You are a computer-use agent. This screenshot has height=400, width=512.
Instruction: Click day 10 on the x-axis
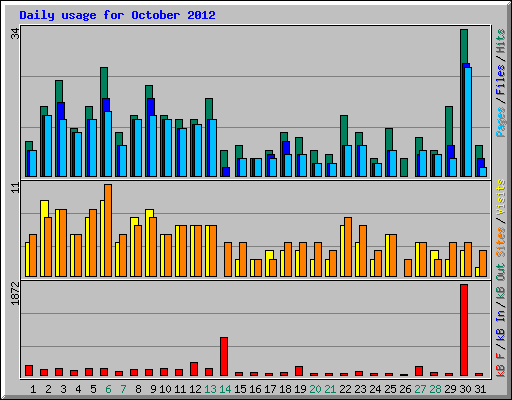point(165,389)
